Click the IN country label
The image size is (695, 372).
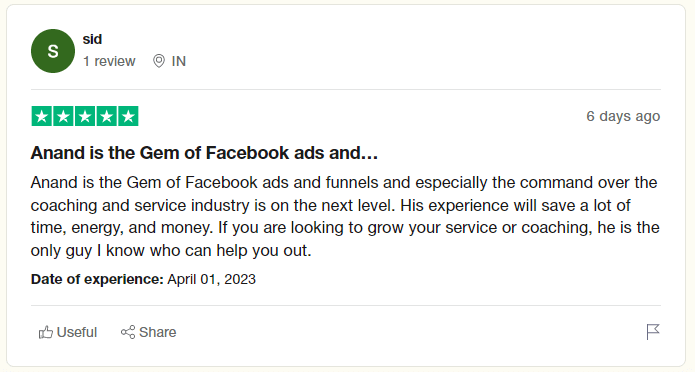pos(179,61)
